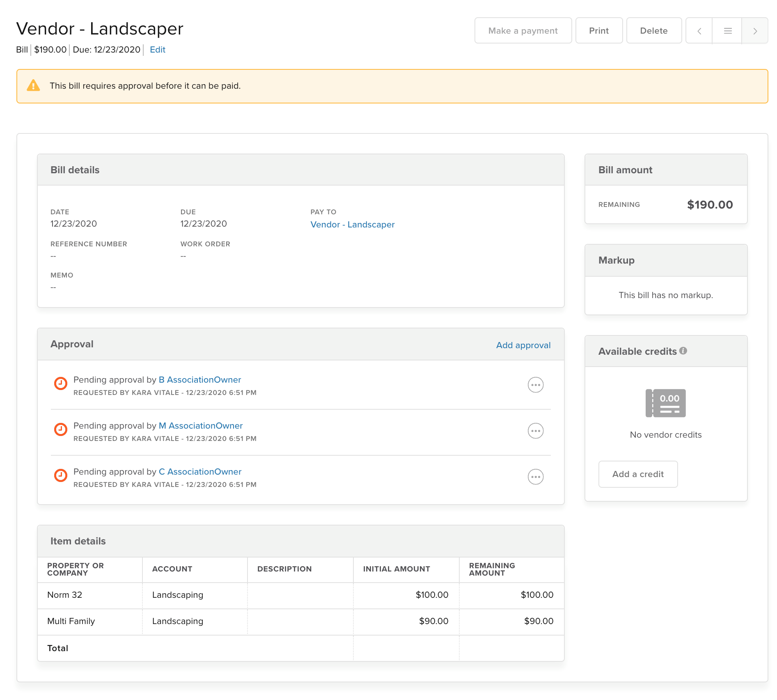This screenshot has width=777, height=700.
Task: Click the 0.00 vendor credit voucher icon
Action: pyautogui.click(x=665, y=403)
